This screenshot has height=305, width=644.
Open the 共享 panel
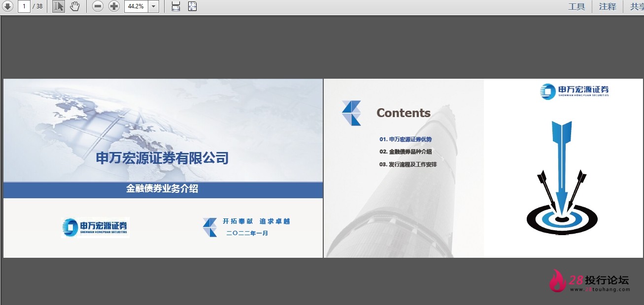(x=637, y=6)
